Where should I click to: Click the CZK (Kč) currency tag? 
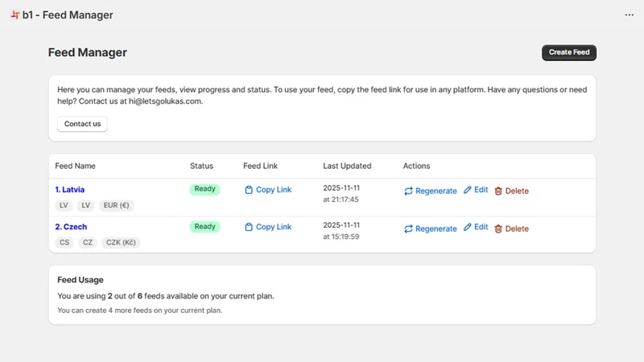point(121,243)
